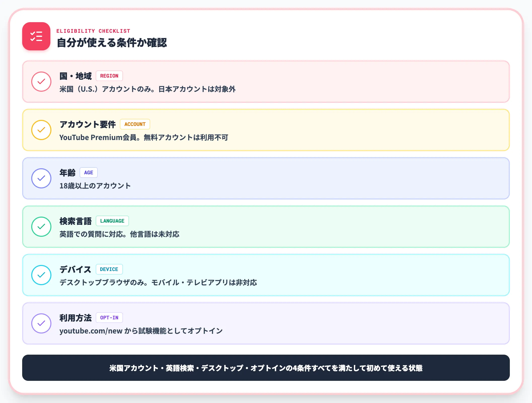Click the アカウント要件 title
Viewport: 532px width, 403px height.
(88, 124)
